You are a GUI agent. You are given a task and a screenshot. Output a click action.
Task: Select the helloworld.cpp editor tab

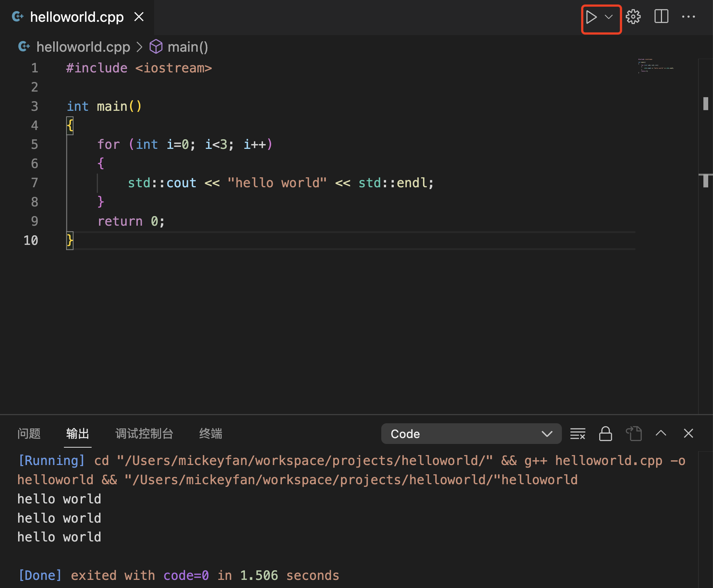pos(77,17)
